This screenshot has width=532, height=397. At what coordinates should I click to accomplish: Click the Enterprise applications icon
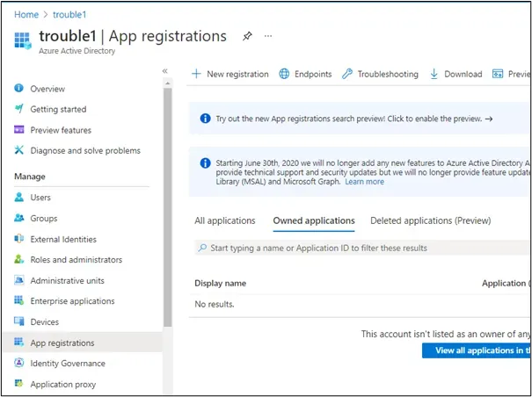click(x=19, y=300)
